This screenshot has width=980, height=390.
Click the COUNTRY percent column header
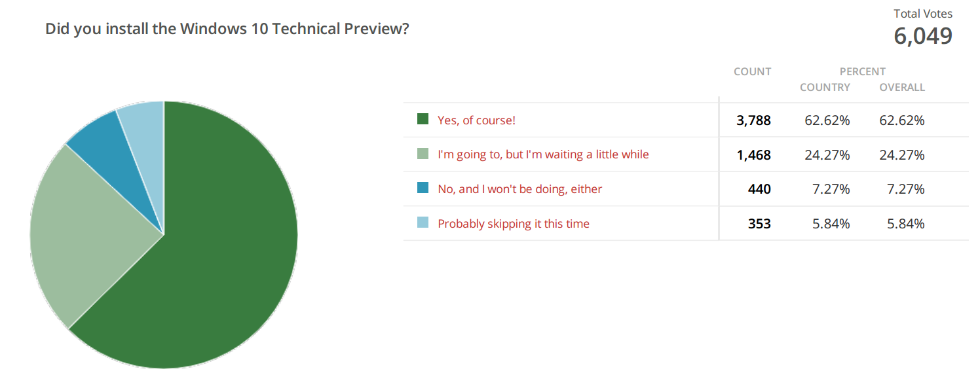(825, 87)
